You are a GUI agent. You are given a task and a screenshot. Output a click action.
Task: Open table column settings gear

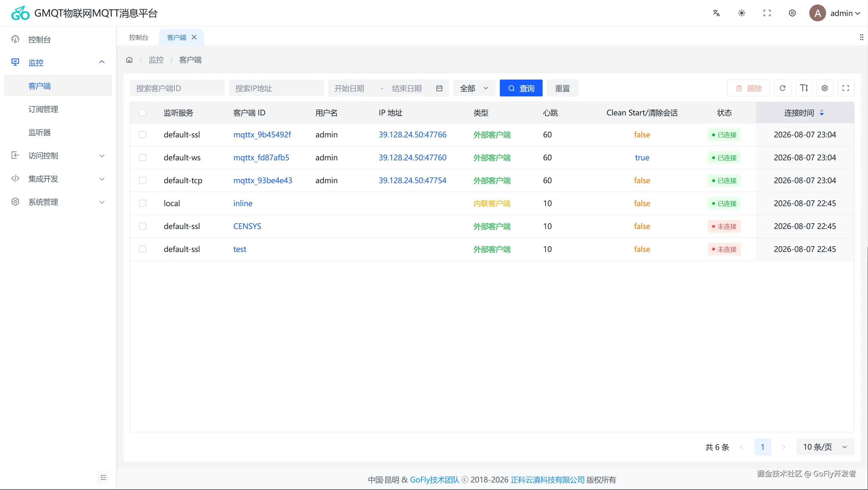coord(825,88)
